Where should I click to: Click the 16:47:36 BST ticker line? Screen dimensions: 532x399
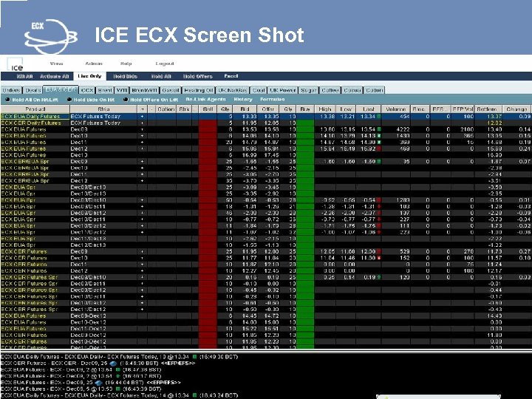coord(81,370)
